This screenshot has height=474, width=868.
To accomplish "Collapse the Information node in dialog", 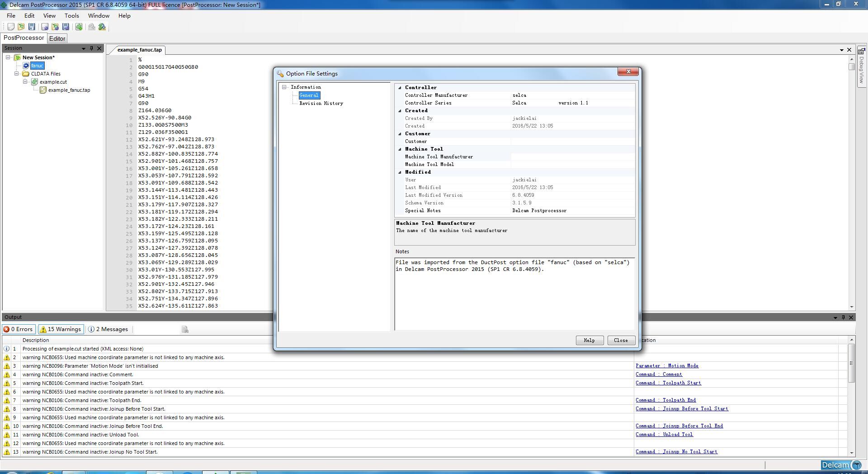I will coord(284,87).
